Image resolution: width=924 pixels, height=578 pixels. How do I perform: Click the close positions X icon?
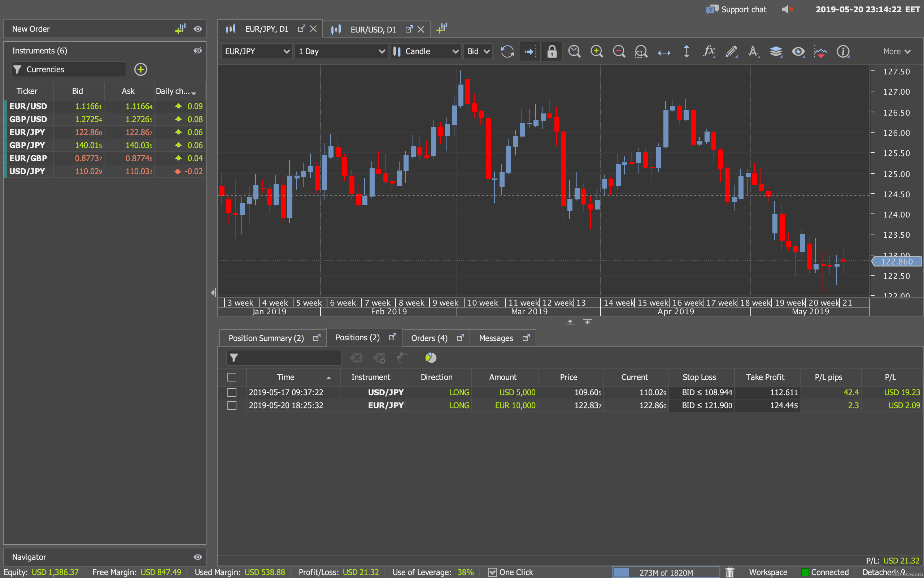point(356,357)
